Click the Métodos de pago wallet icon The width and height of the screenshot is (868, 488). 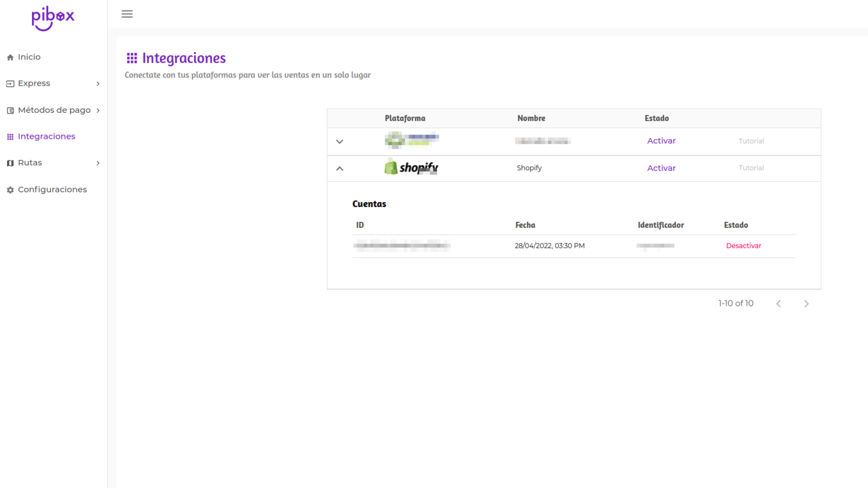coord(10,111)
